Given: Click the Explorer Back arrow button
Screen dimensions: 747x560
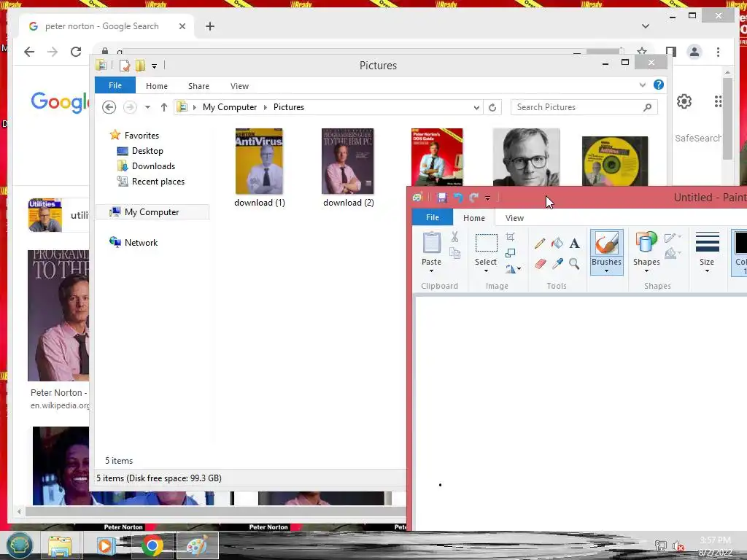Looking at the screenshot, I should click(x=109, y=107).
